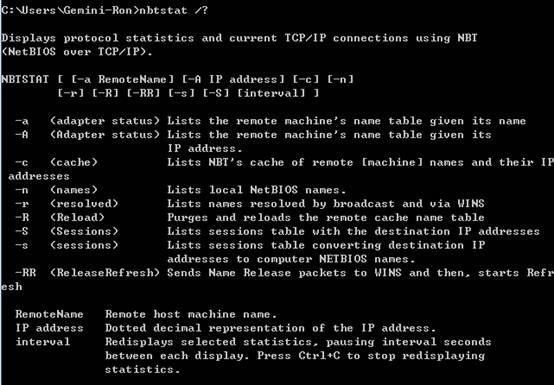Click the -r resolved option line
554x385 pixels.
click(249, 204)
